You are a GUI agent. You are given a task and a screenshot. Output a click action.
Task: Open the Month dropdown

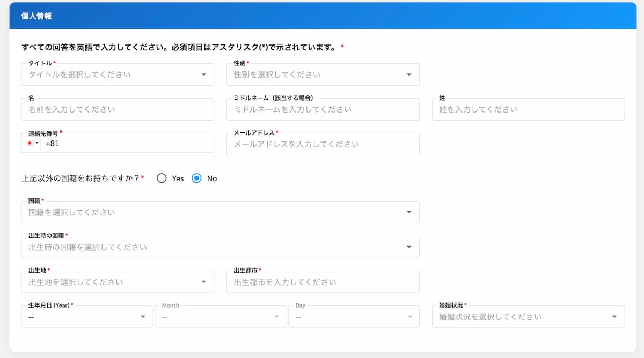[221, 317]
